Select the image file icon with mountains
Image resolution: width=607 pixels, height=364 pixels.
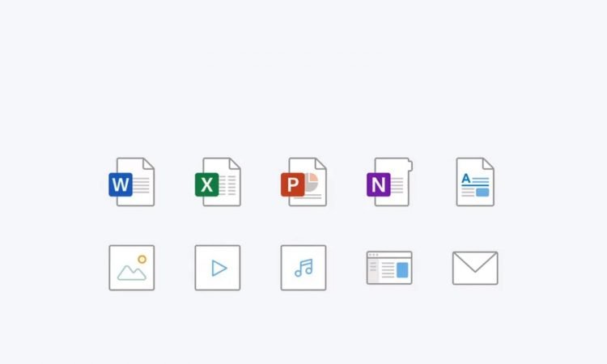click(132, 268)
